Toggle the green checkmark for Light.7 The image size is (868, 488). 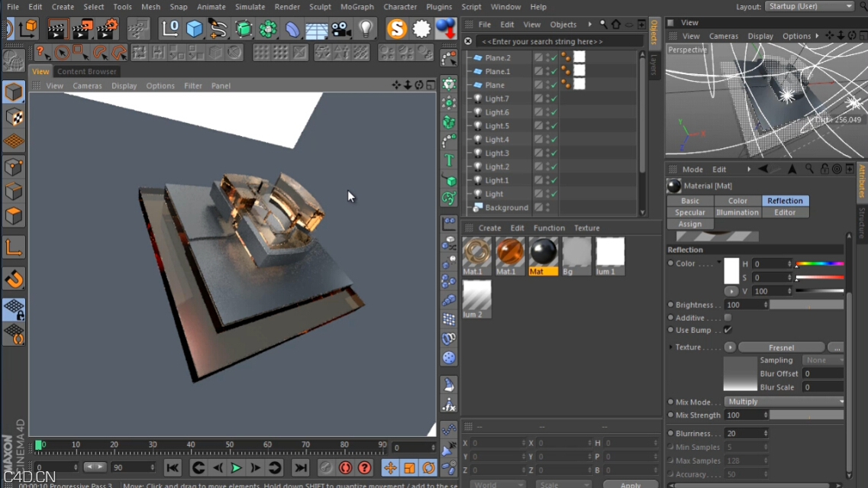[553, 99]
